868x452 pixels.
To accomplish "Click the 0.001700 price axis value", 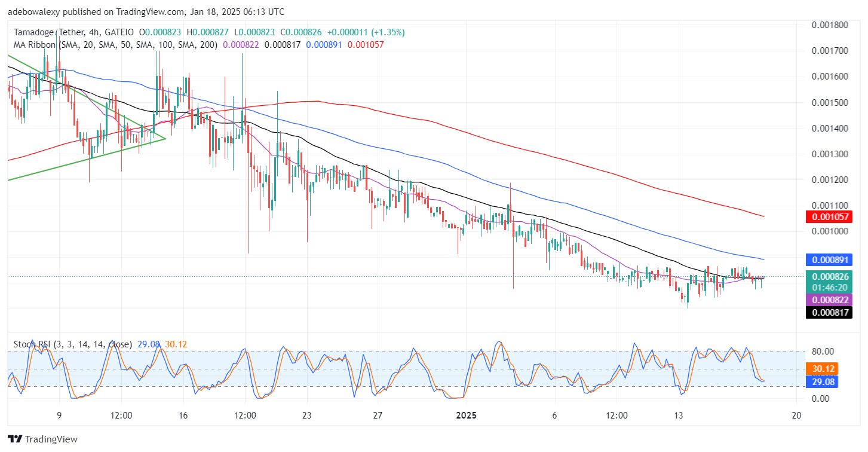I will 830,50.
